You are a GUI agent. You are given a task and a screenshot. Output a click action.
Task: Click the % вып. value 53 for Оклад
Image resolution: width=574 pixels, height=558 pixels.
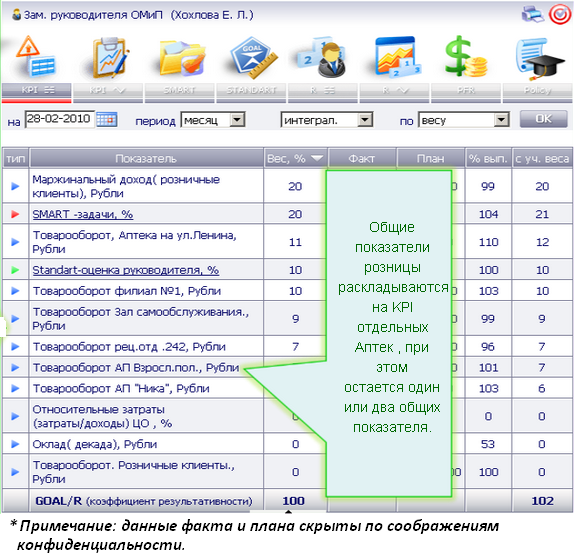[x=488, y=444]
